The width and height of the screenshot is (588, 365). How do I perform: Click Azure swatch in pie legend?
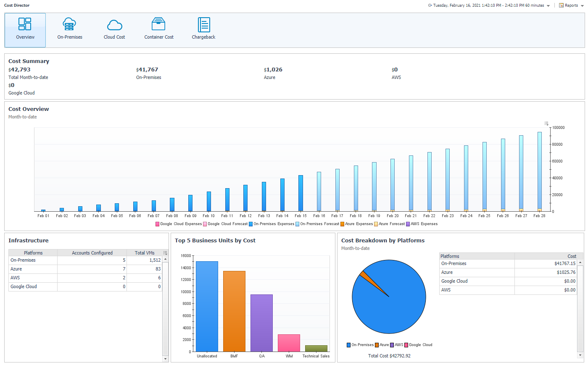click(x=377, y=345)
